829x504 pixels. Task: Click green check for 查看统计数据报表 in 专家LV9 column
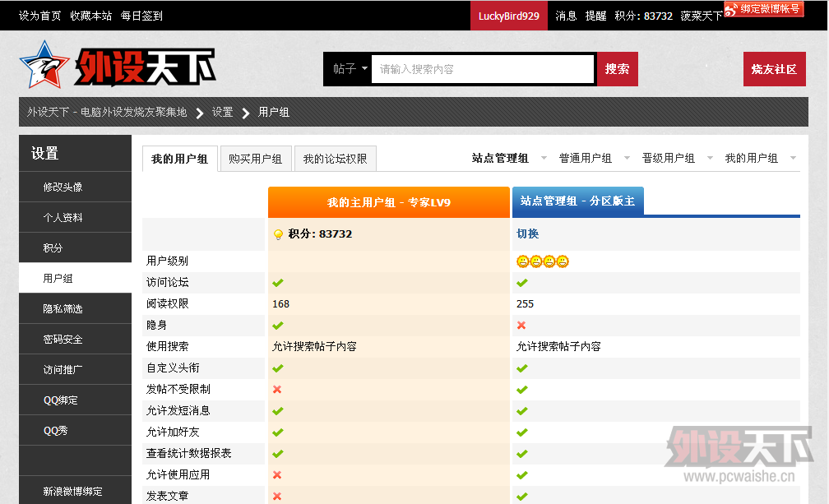278,454
